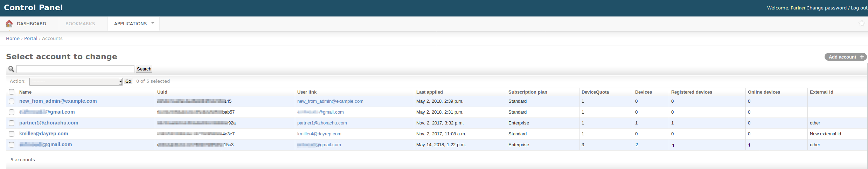Screen dimensions: 868x169
Task: Click the bookmark star icon
Action: (862, 23)
